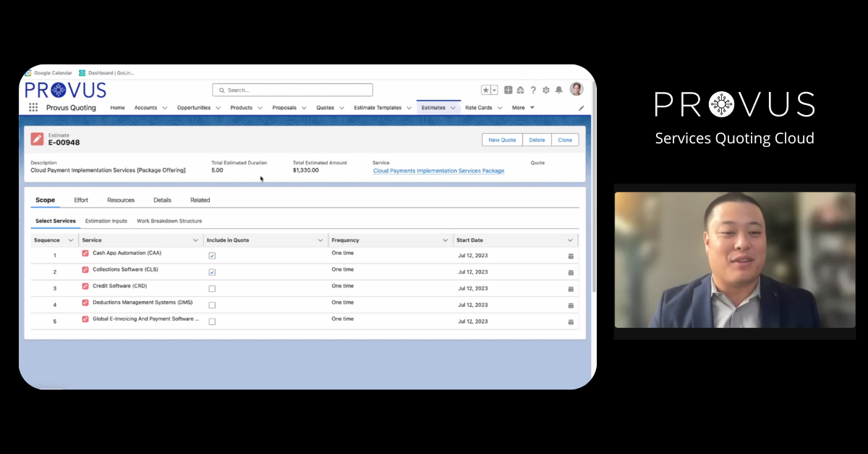Open the Sequence column menu chevron

coord(71,240)
